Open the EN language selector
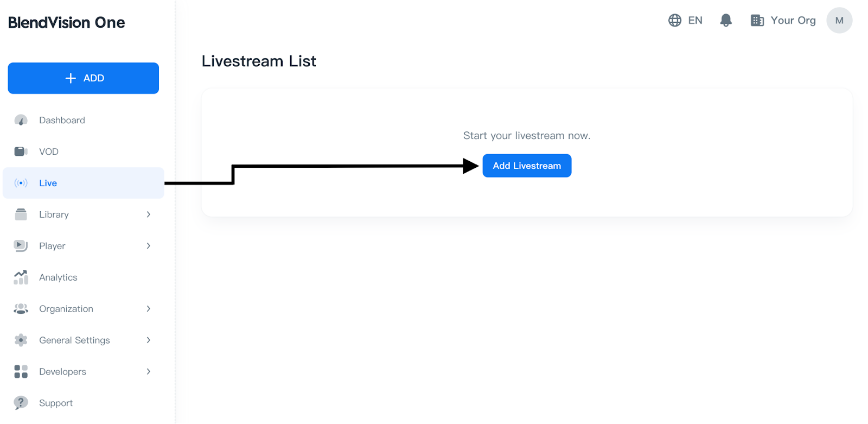 (x=686, y=21)
